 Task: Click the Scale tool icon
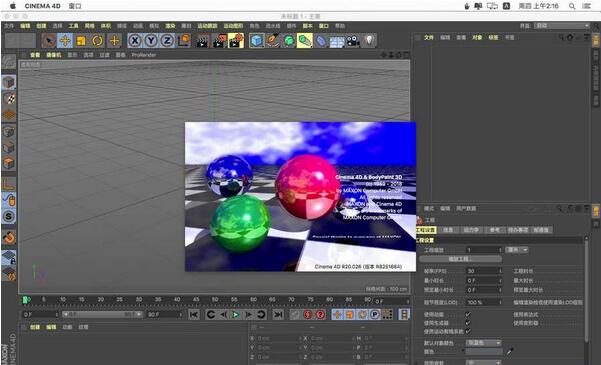pyautogui.click(x=81, y=41)
